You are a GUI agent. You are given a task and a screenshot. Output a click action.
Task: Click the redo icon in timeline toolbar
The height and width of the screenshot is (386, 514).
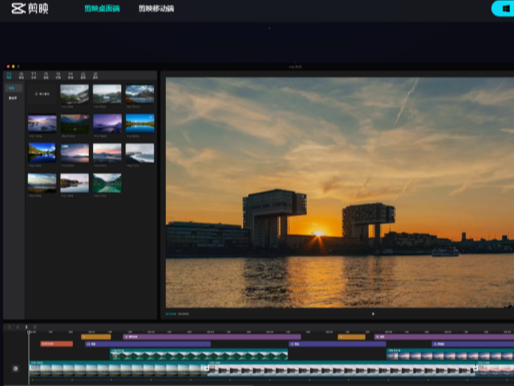pyautogui.click(x=18, y=327)
